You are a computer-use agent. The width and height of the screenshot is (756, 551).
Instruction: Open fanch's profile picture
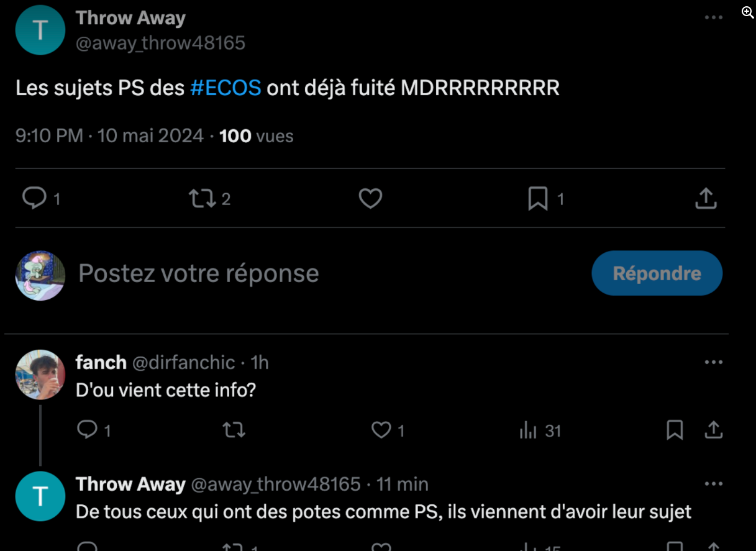click(40, 375)
